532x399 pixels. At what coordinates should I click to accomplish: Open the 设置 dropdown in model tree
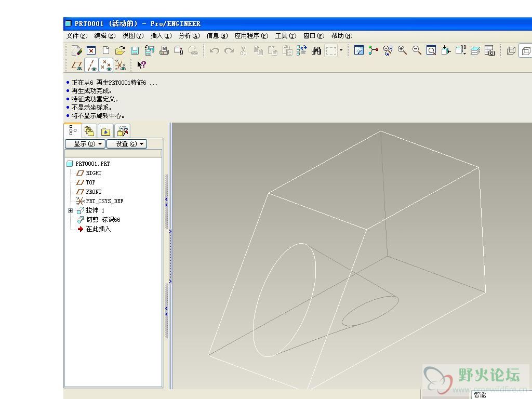click(127, 144)
